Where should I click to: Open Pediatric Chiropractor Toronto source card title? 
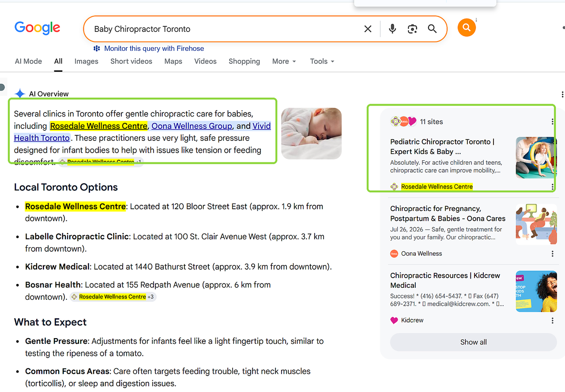coord(442,147)
